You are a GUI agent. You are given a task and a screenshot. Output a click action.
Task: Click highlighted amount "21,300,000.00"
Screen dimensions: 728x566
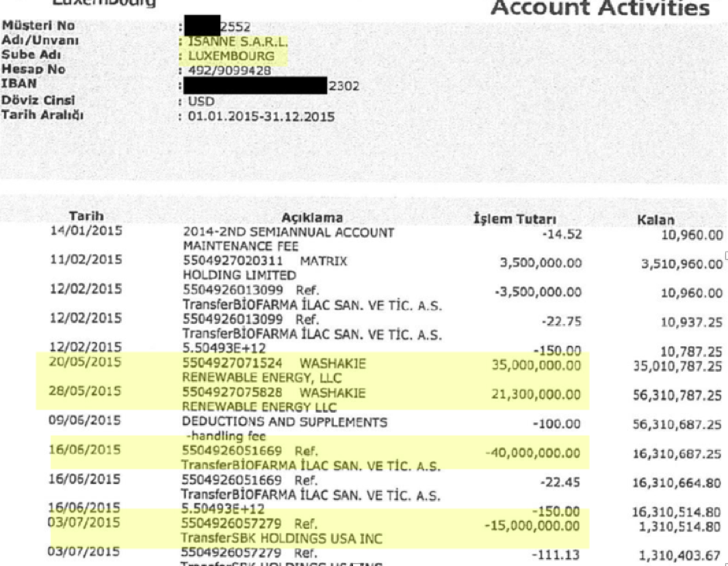pyautogui.click(x=536, y=395)
